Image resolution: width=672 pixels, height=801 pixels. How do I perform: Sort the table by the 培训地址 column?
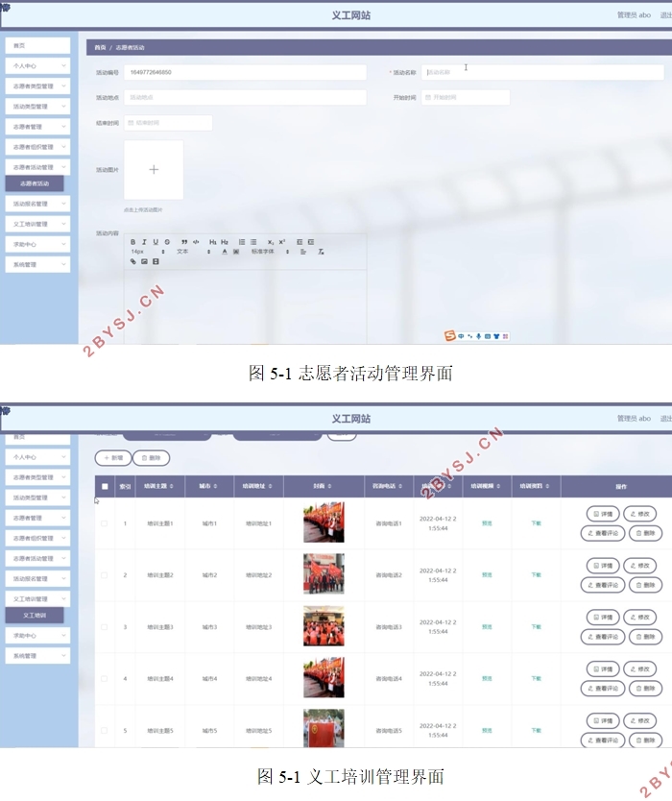pos(270,486)
